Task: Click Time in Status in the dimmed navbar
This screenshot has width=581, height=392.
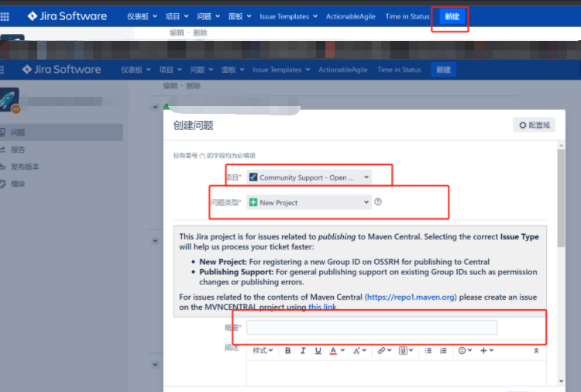Action: [399, 70]
